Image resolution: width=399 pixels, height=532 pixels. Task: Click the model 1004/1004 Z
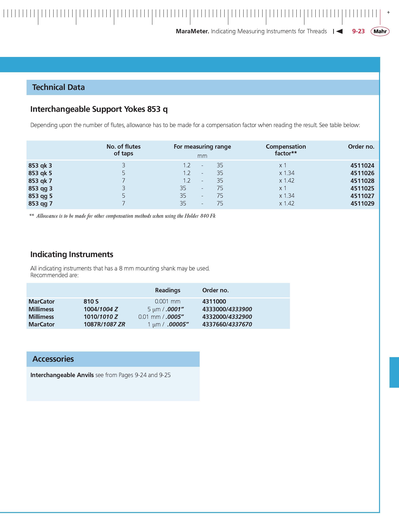point(101,309)
